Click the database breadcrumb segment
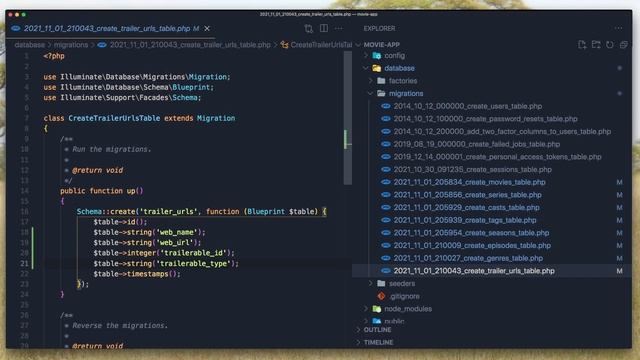The width and height of the screenshot is (640, 360). (x=29, y=44)
